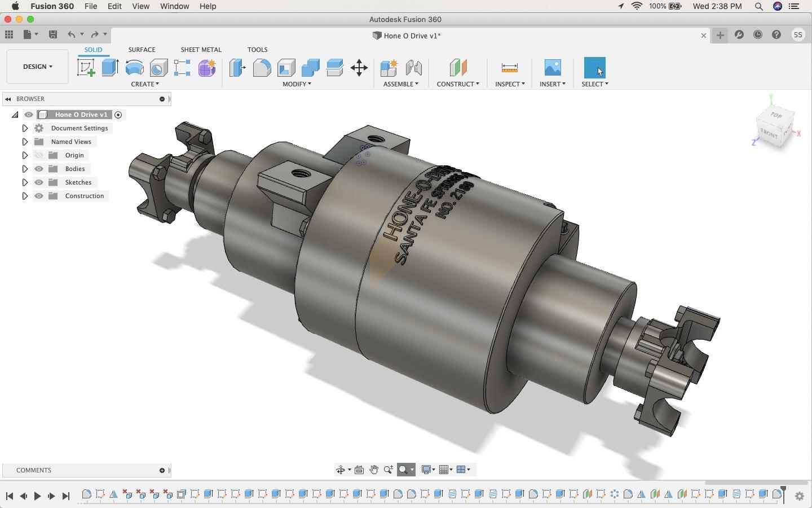Image resolution: width=812 pixels, height=508 pixels.
Task: Expand Bodies node
Action: (25, 169)
